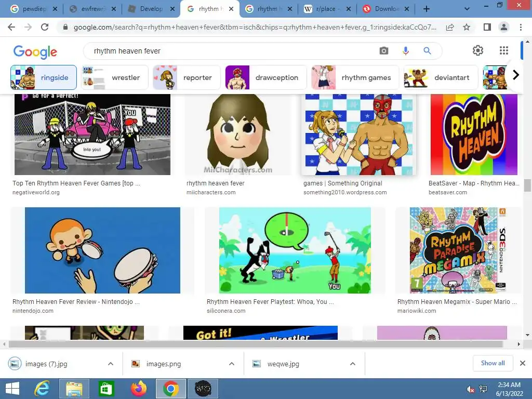This screenshot has height=399, width=532.
Task: Open the BeatSaver Rhythm Heaven logo image
Action: pos(474,135)
